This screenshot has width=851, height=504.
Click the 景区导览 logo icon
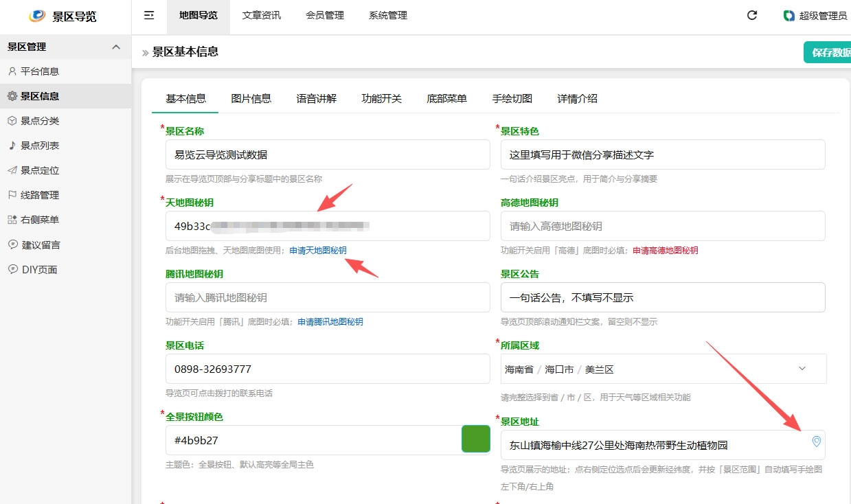[x=38, y=16]
